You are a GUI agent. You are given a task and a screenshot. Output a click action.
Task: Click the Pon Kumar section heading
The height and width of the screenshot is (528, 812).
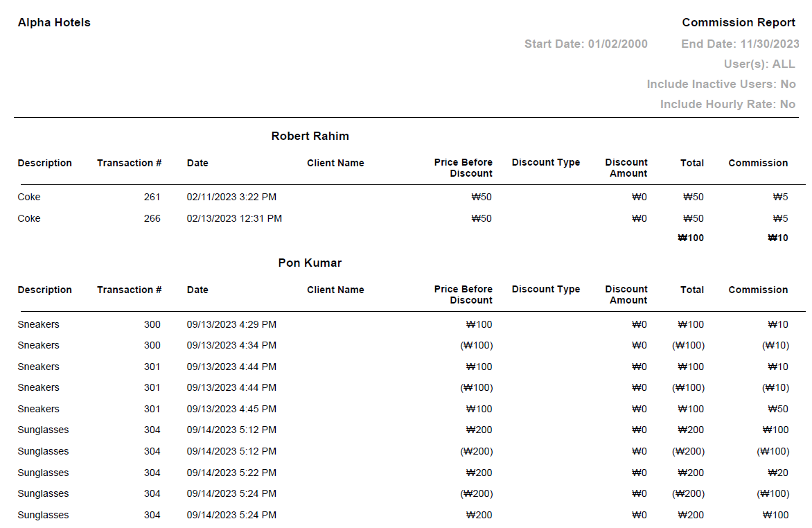click(310, 263)
